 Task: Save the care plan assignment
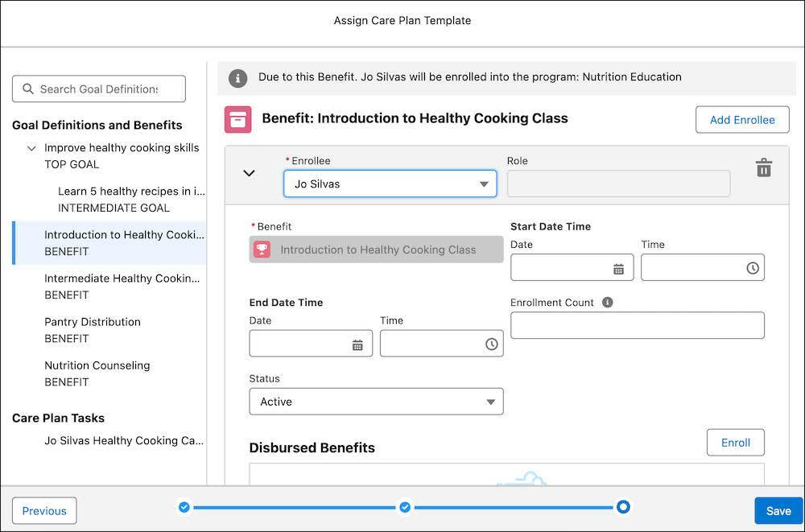pyautogui.click(x=778, y=510)
